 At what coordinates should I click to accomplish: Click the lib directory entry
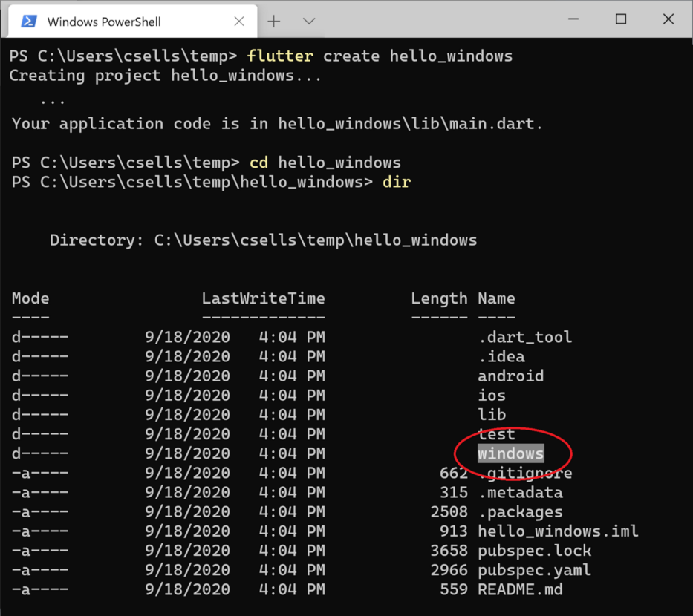492,415
